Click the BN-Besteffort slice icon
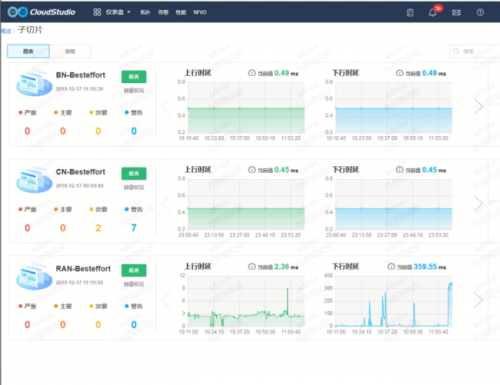The height and width of the screenshot is (385, 500). tap(34, 83)
